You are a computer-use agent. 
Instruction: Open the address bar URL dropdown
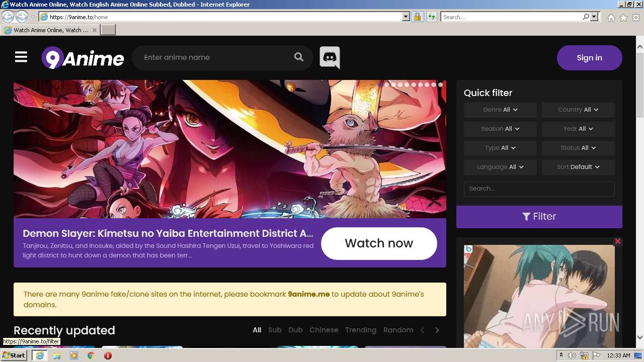coord(406,17)
